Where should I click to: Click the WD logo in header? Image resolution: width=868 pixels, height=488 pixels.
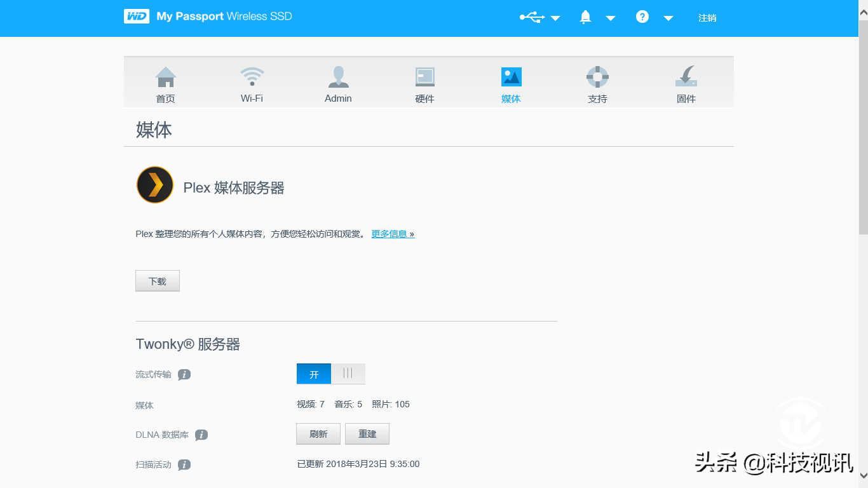(137, 17)
